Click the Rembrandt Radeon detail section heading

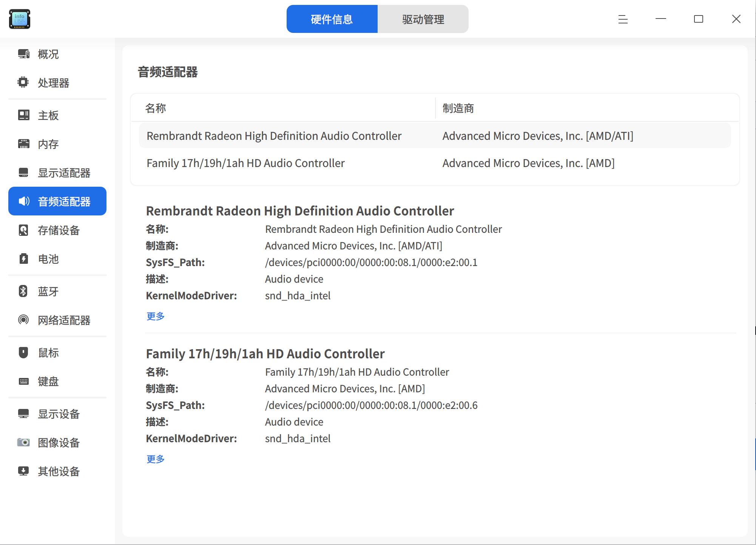(x=300, y=211)
